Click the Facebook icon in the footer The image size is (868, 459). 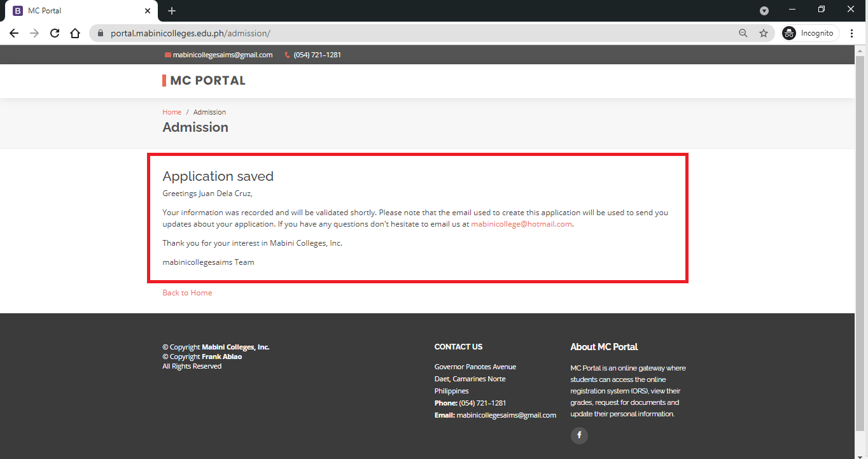(x=579, y=435)
